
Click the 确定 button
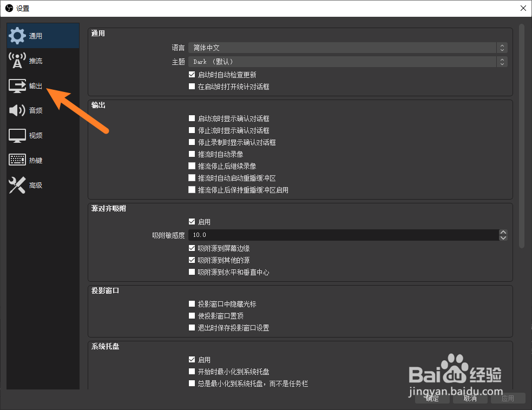(x=432, y=398)
